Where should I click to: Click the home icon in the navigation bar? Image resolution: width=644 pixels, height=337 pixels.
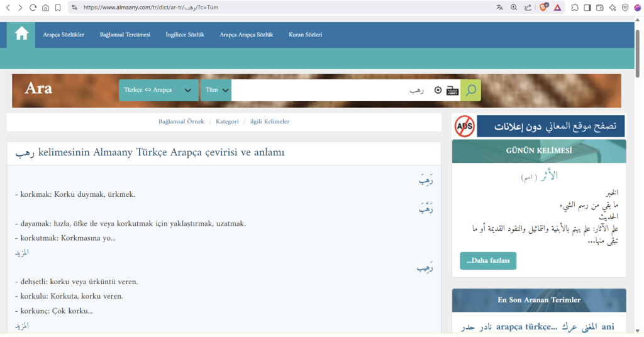[21, 34]
